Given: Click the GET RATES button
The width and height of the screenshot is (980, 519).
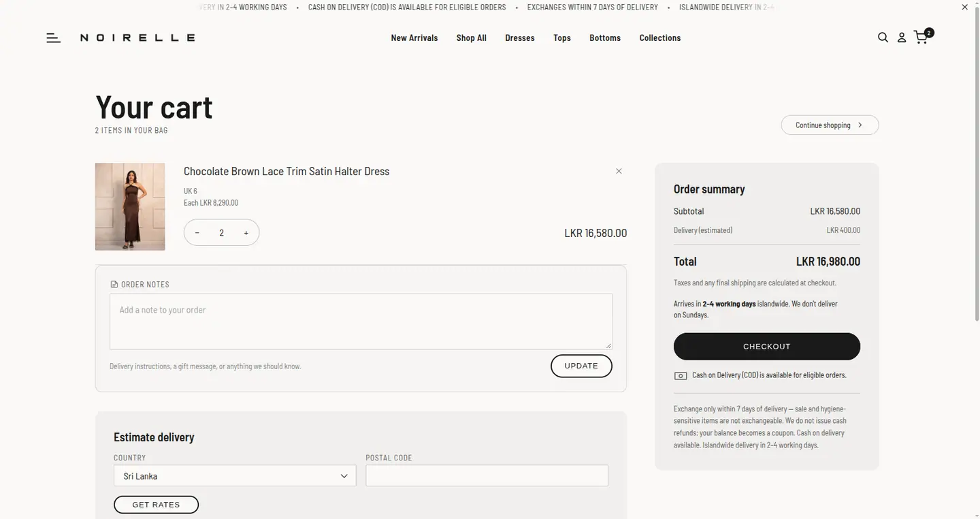Looking at the screenshot, I should (156, 505).
